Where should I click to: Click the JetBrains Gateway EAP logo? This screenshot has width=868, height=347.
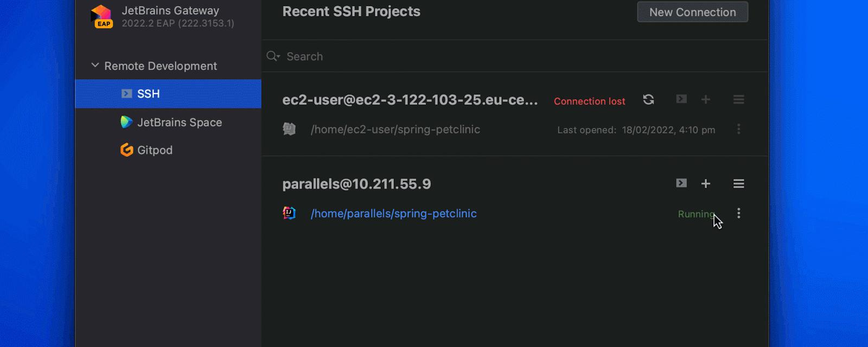101,16
